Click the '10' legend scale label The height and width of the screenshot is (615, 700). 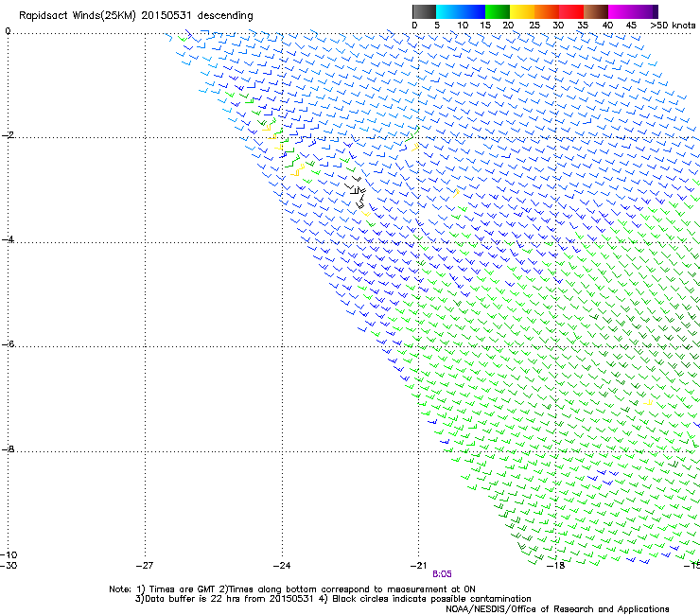point(463,26)
